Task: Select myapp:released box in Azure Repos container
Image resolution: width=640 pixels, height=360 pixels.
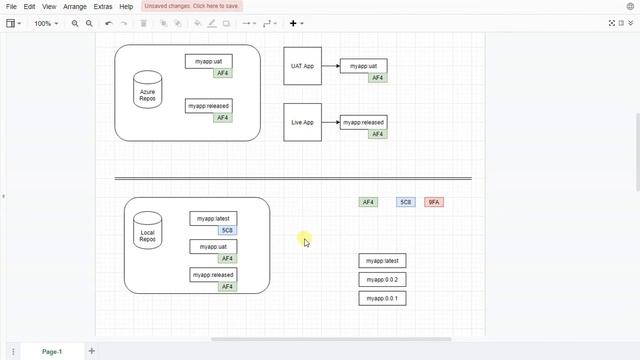Action: click(x=209, y=106)
